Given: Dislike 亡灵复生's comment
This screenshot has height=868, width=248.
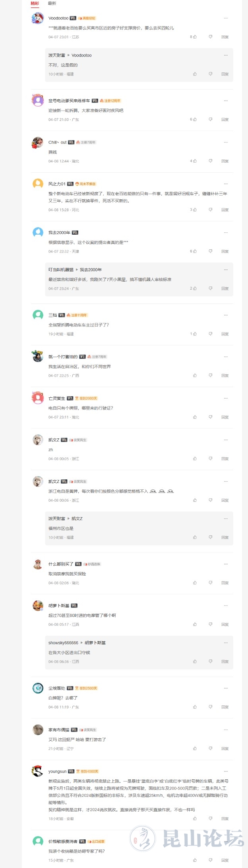Looking at the screenshot, I should pos(211,417).
